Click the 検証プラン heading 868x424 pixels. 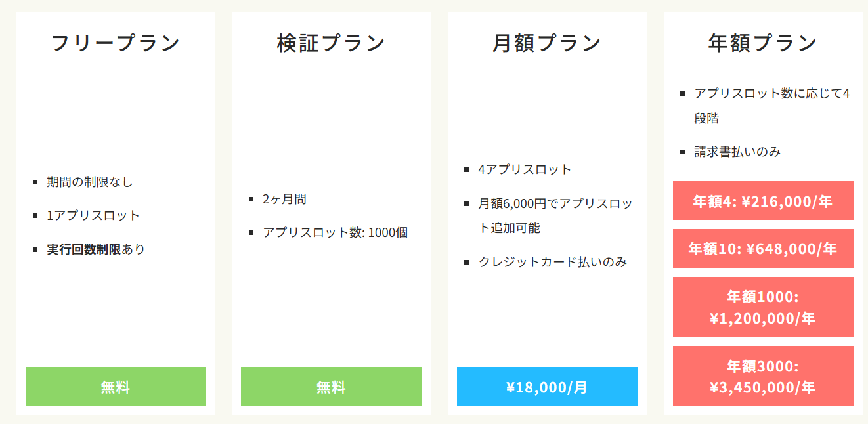coord(332,43)
